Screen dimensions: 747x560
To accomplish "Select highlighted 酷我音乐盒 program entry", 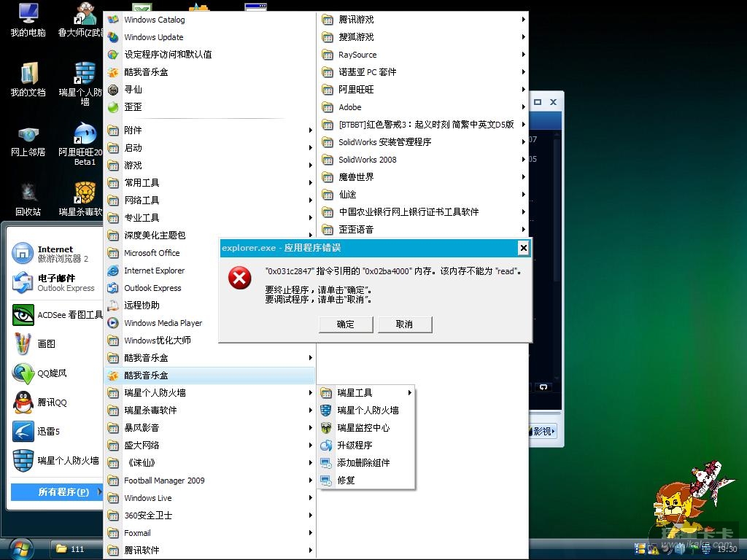I will (209, 376).
